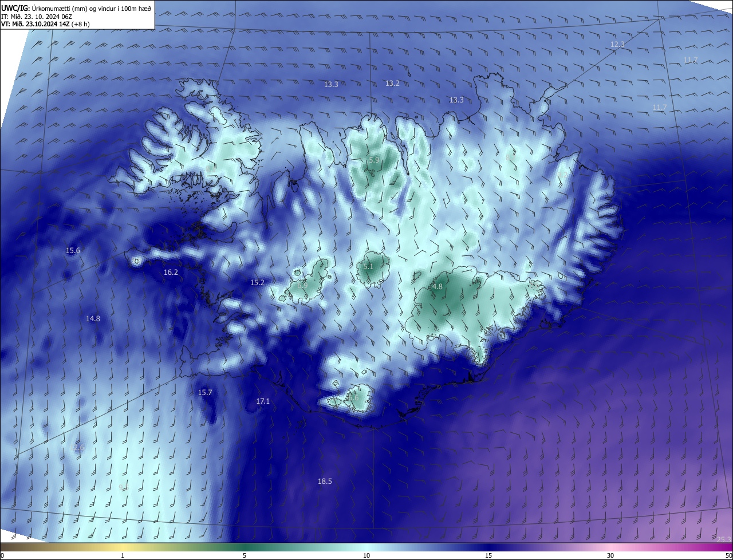The image size is (733, 560).
Task: Click the 17.1 value label
Action: click(263, 401)
